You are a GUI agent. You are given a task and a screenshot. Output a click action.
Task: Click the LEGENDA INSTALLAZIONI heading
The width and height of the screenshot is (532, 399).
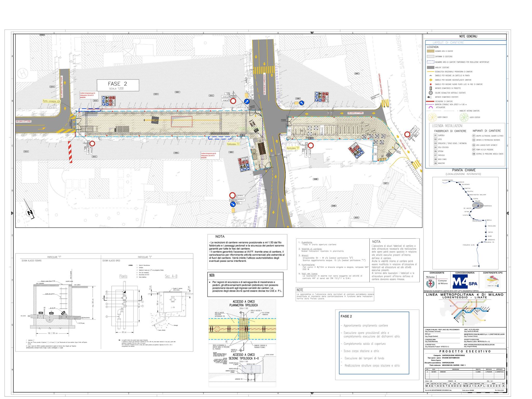(447, 126)
